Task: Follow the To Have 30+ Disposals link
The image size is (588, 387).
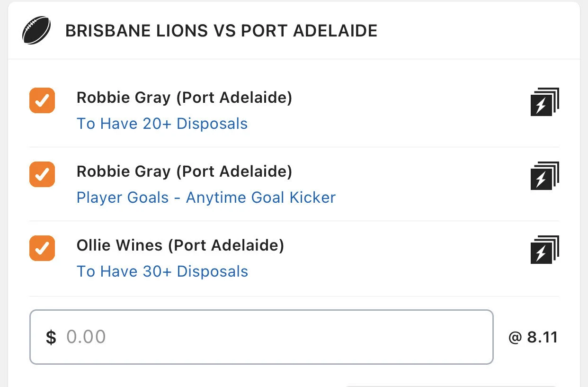Action: coord(162,271)
